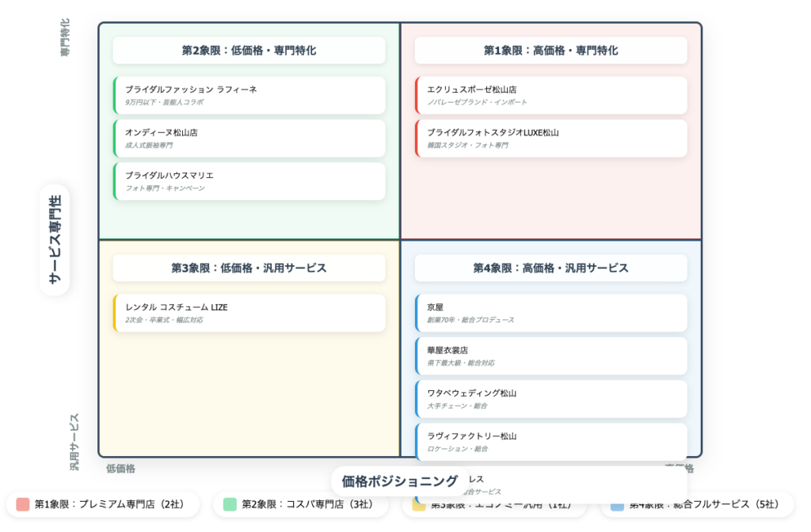811x532 pixels.
Task: Select the store name レンタル コスチューム LIZE
Action: coord(177,307)
